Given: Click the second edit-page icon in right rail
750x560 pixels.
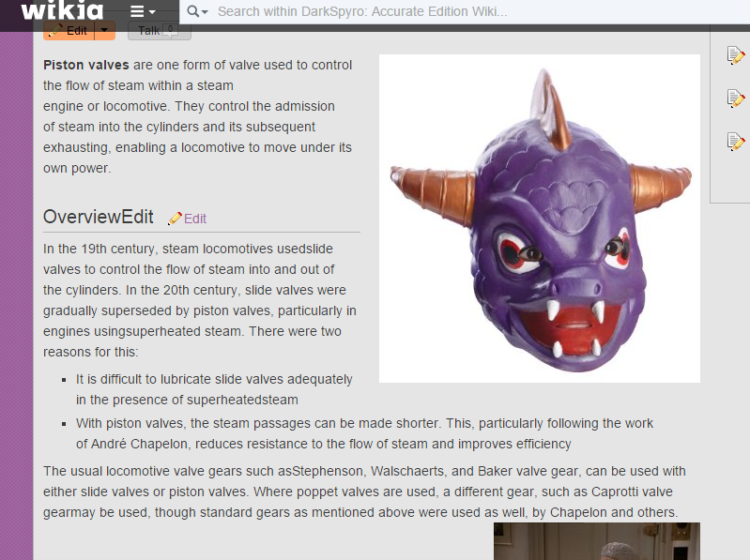Looking at the screenshot, I should coord(736,98).
